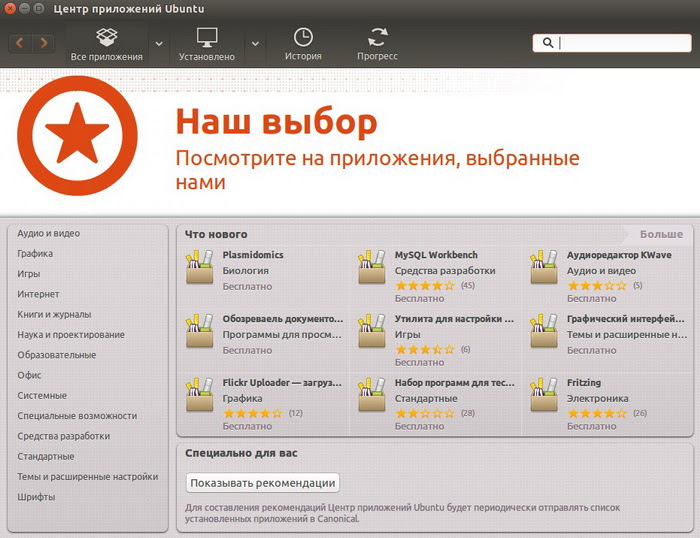
Task: Click the Fritzing star rating
Action: pyautogui.click(x=597, y=413)
